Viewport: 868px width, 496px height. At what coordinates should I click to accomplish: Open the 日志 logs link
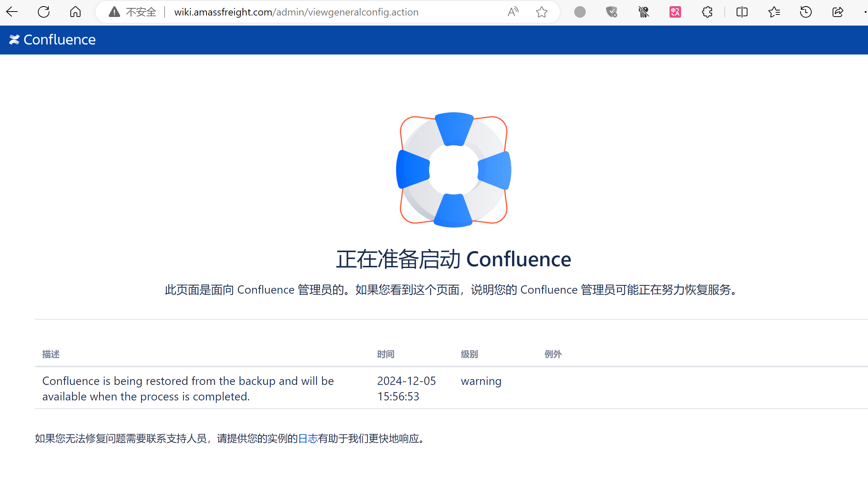308,438
